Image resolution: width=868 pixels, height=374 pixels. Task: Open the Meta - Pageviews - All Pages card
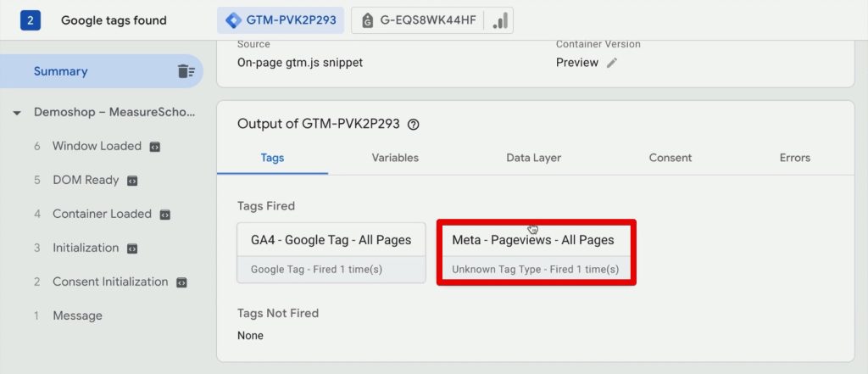click(536, 254)
